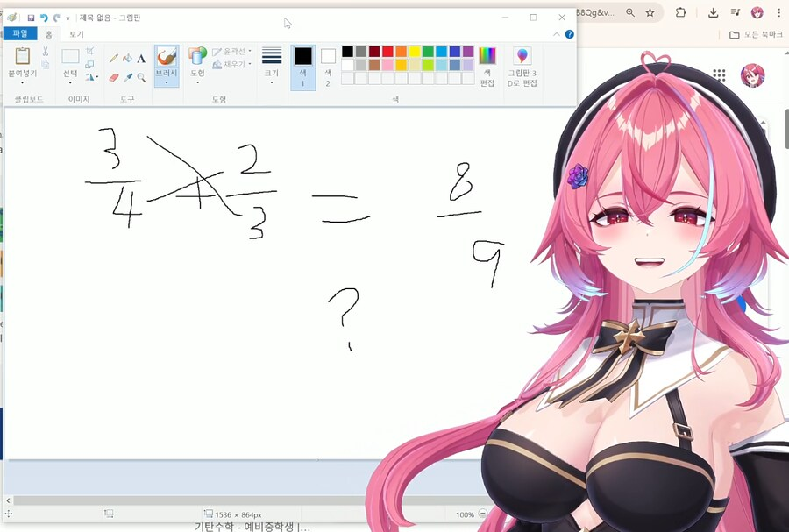Expand the Paste dropdown arrow
This screenshot has width=789, height=532.
22,82
